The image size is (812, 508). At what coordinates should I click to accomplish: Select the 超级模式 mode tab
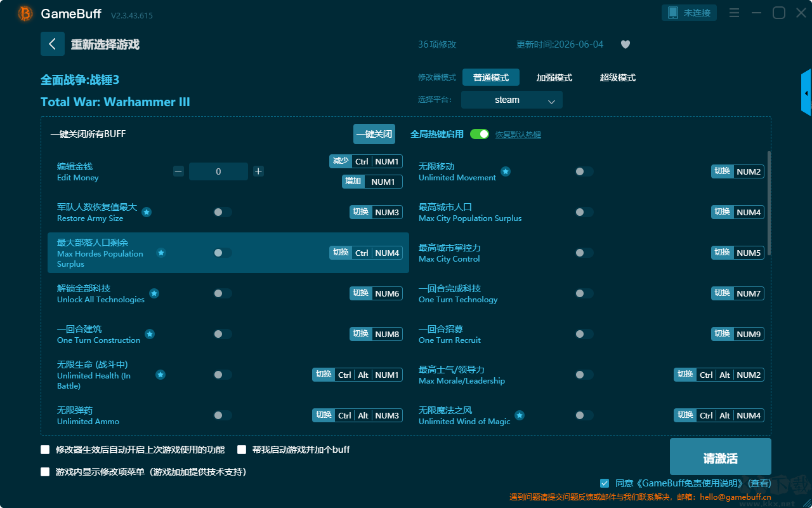click(617, 77)
